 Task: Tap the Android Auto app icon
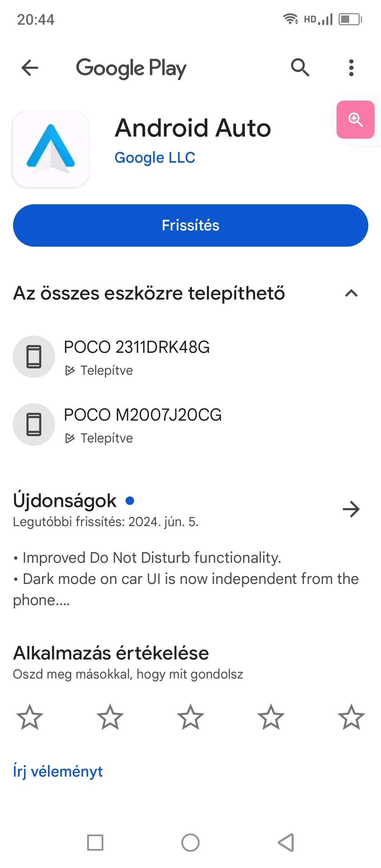[51, 149]
